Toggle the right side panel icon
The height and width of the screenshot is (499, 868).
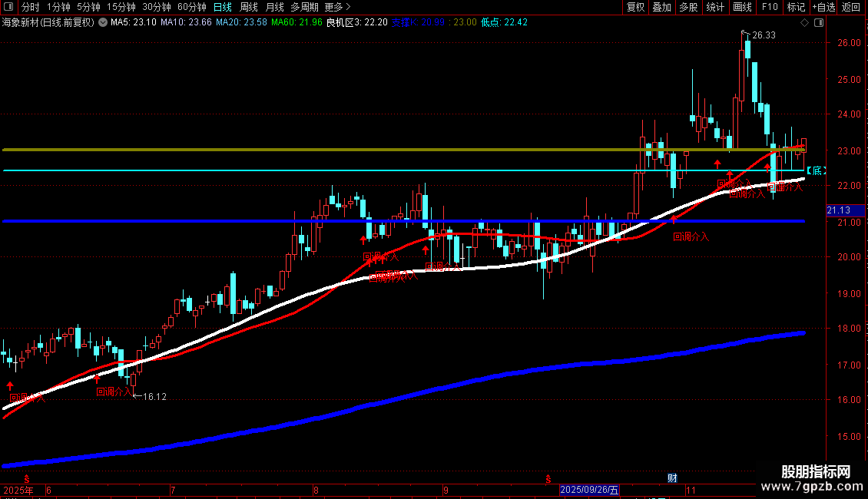[819, 23]
